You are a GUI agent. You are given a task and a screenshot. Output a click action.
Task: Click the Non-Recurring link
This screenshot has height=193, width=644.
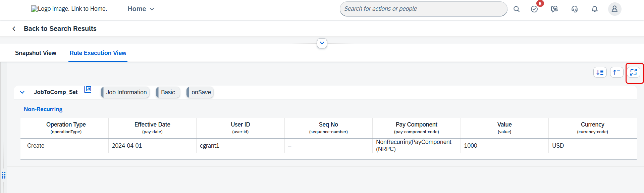point(43,109)
